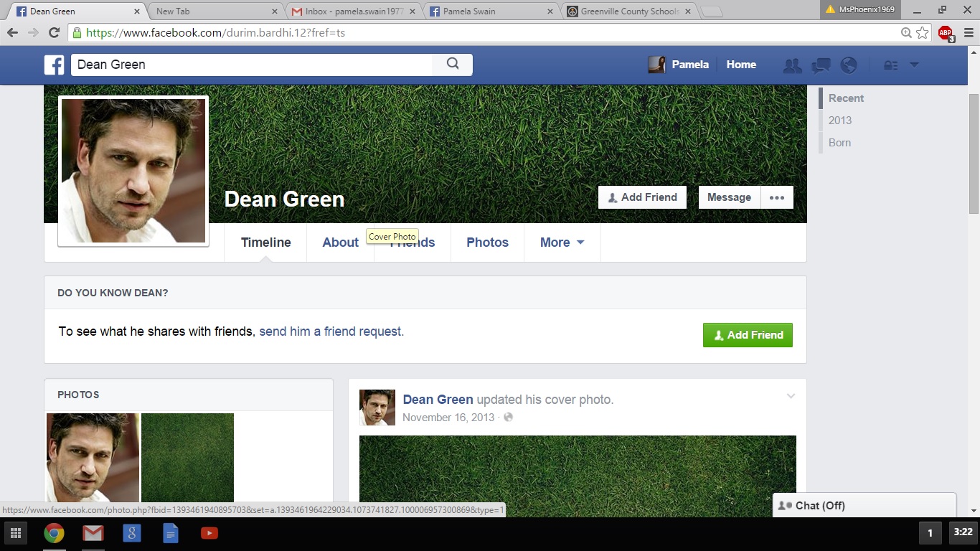Switch to Greenville County Schools tab
The height and width of the screenshot is (551, 980).
pos(629,11)
